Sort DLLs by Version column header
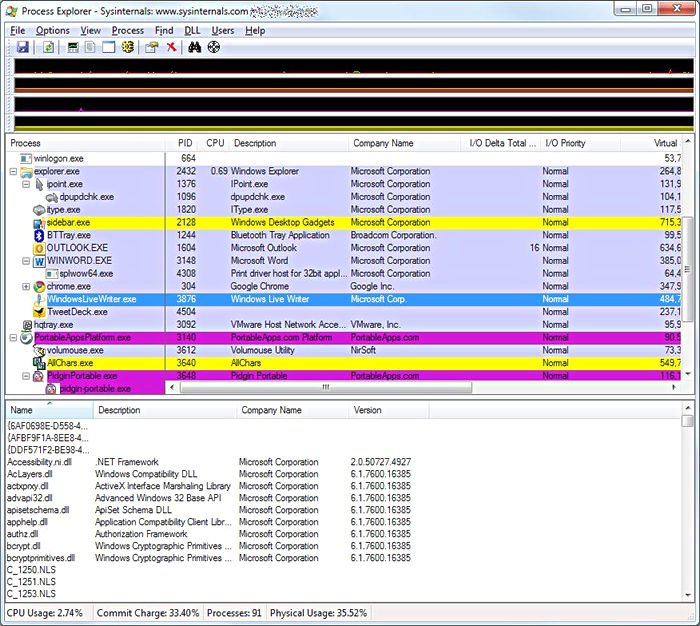The height and width of the screenshot is (626, 700). pyautogui.click(x=388, y=410)
